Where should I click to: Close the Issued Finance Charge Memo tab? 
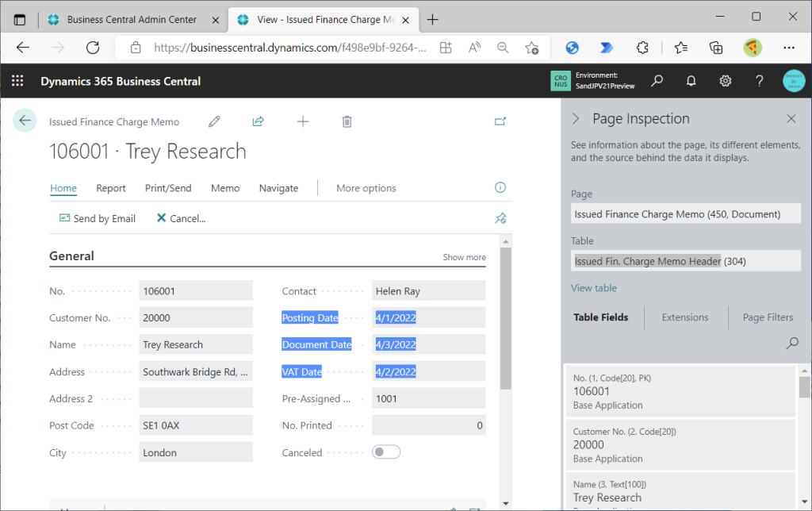click(x=406, y=20)
